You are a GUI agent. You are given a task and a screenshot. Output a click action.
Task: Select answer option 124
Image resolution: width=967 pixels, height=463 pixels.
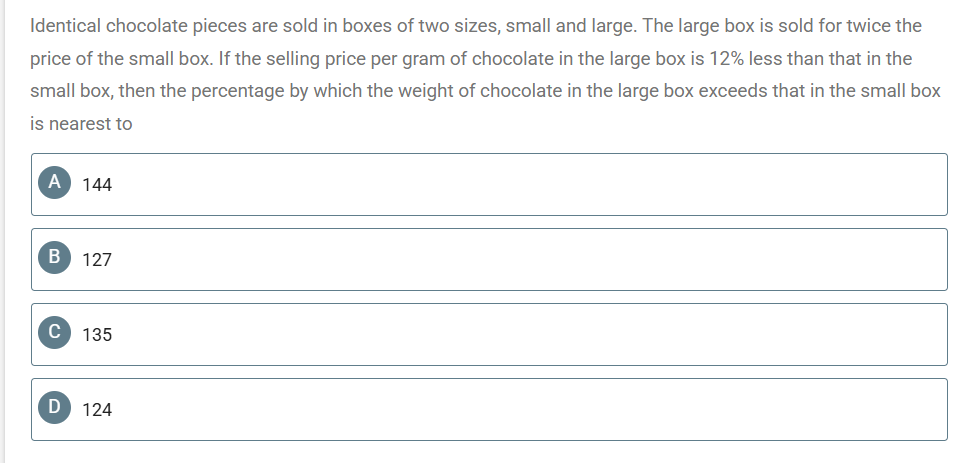coord(489,409)
